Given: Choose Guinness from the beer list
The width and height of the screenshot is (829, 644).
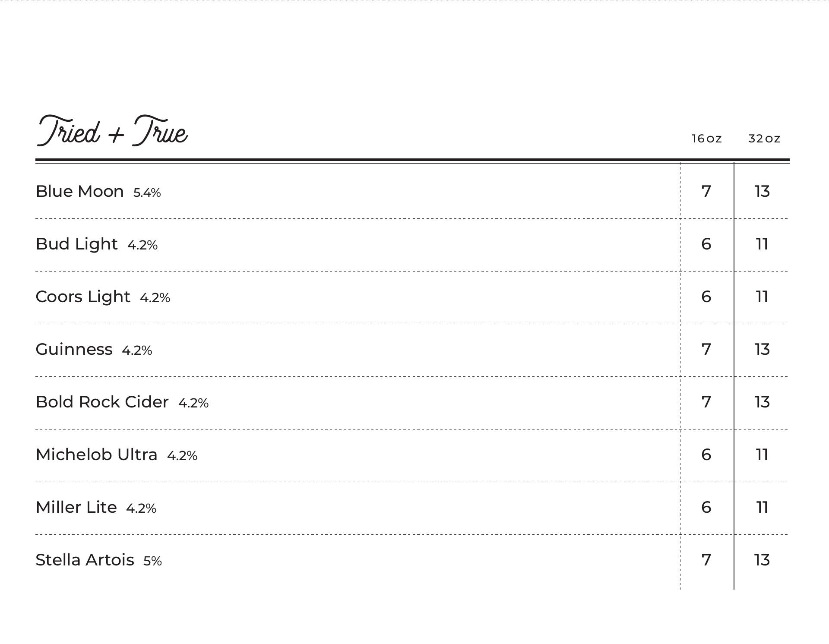Looking at the screenshot, I should (x=74, y=349).
